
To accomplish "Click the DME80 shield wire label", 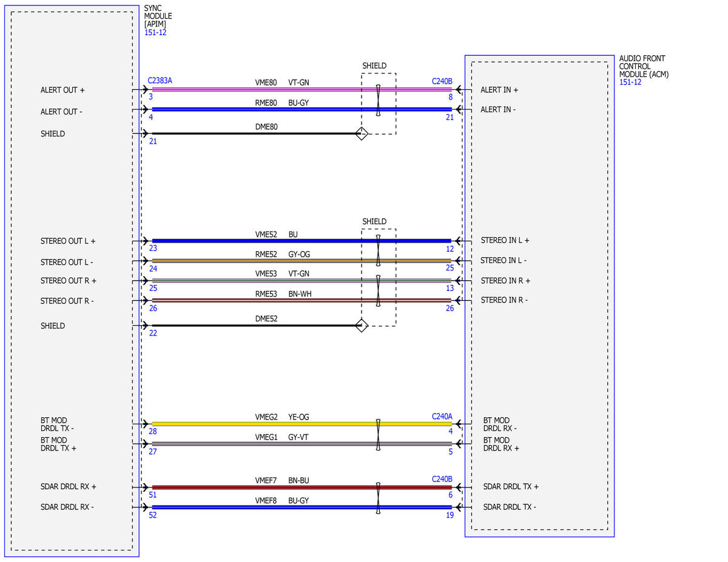I will click(x=266, y=127).
